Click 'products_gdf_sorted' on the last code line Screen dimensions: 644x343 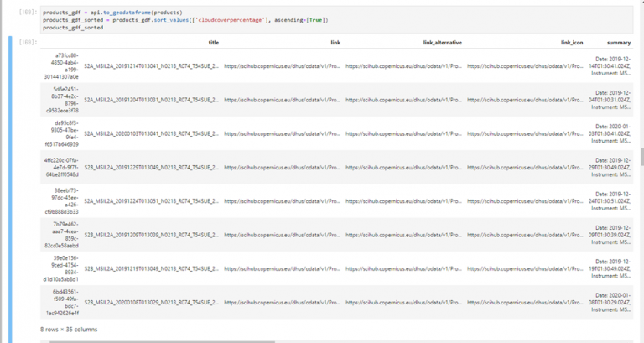(73, 28)
